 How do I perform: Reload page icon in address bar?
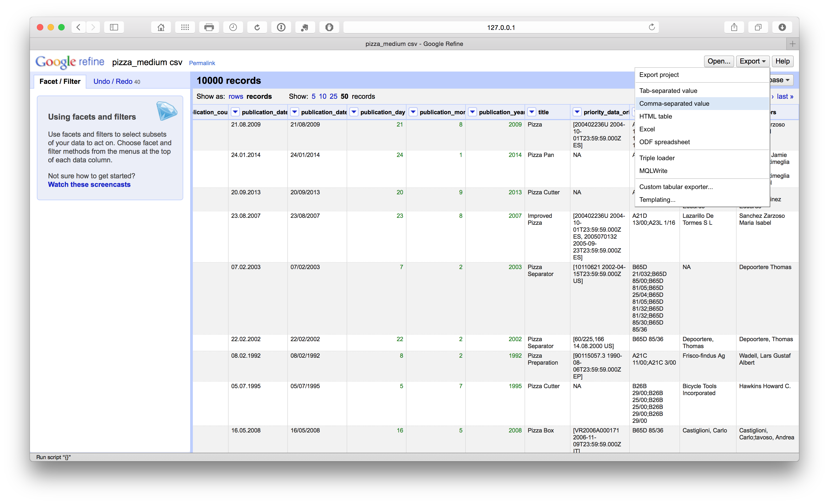(x=651, y=27)
